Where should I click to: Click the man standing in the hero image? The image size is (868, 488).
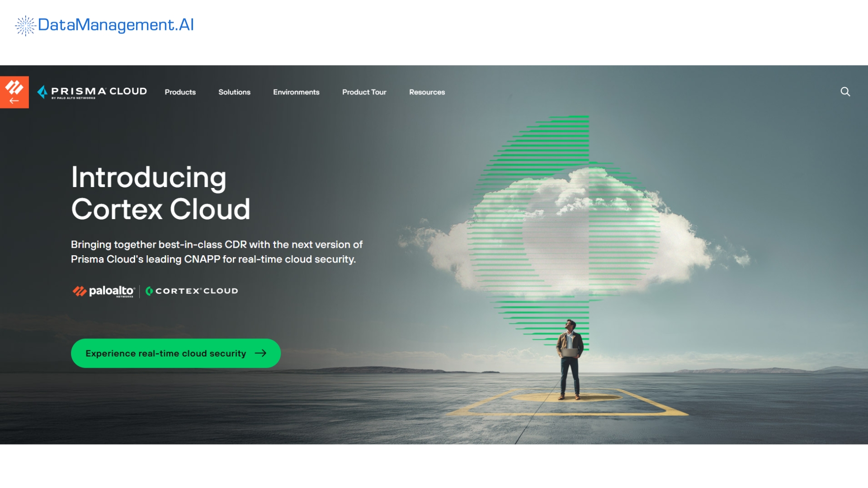tap(570, 357)
